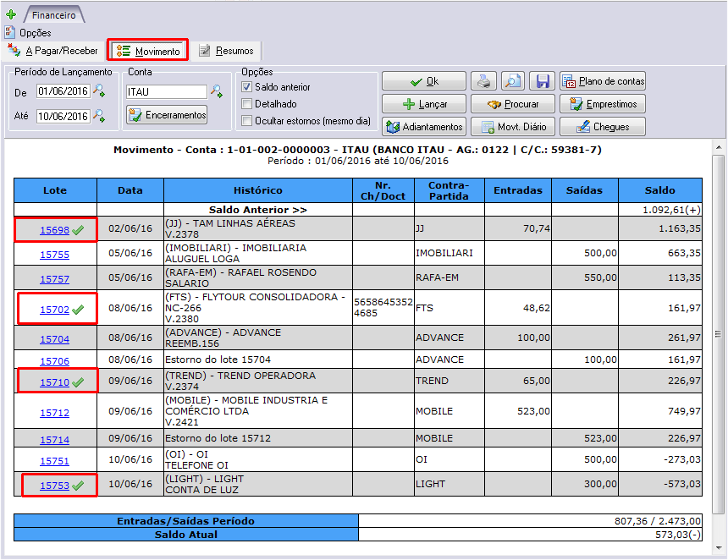Click 'Estorno do lote 15704' history cell
This screenshot has height=560, width=728.
tap(257, 360)
